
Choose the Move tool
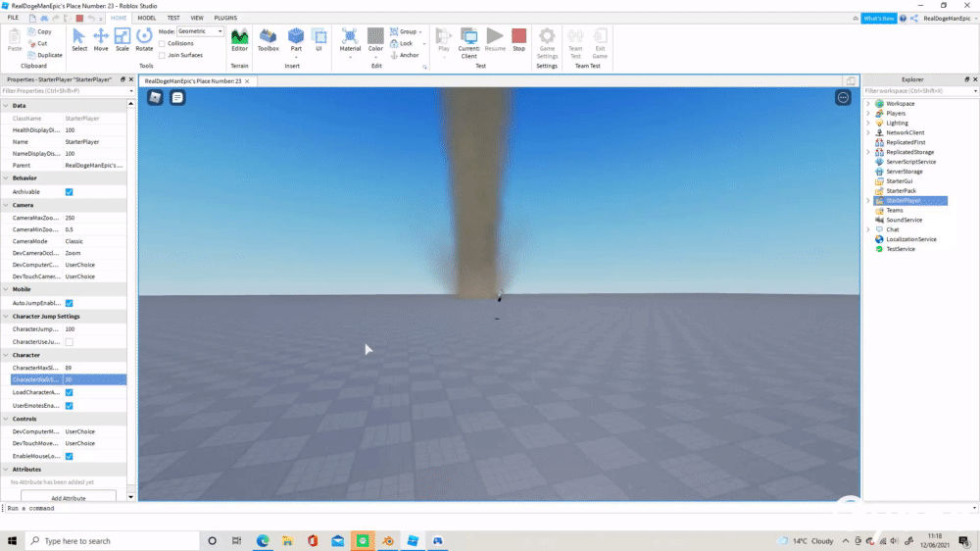(101, 40)
